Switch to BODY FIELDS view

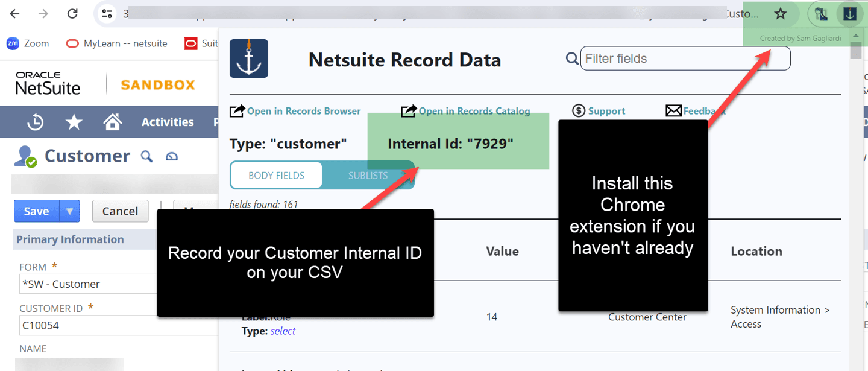[276, 176]
